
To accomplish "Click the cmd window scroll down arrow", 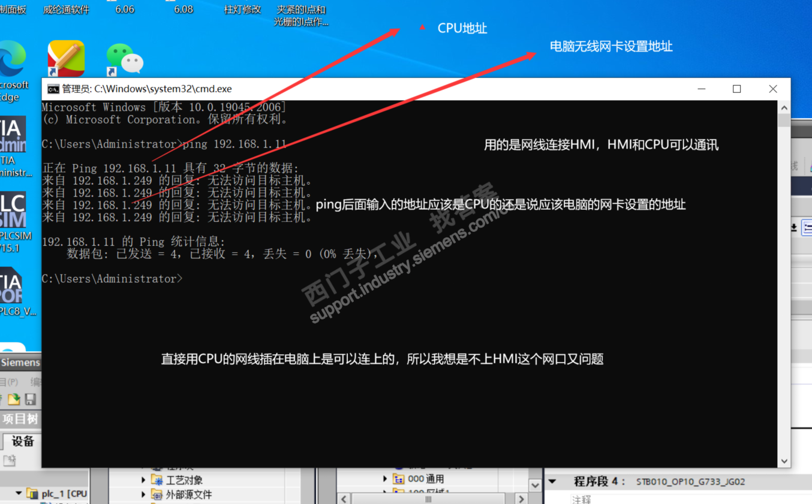I will point(784,461).
